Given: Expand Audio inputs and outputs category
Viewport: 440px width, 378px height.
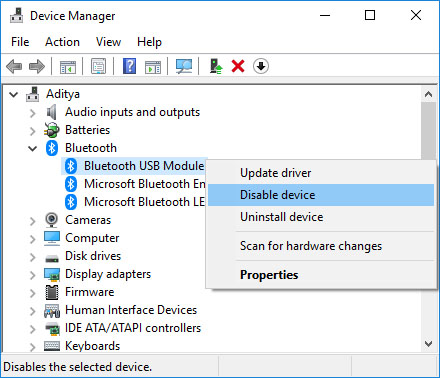Looking at the screenshot, I should (x=32, y=113).
